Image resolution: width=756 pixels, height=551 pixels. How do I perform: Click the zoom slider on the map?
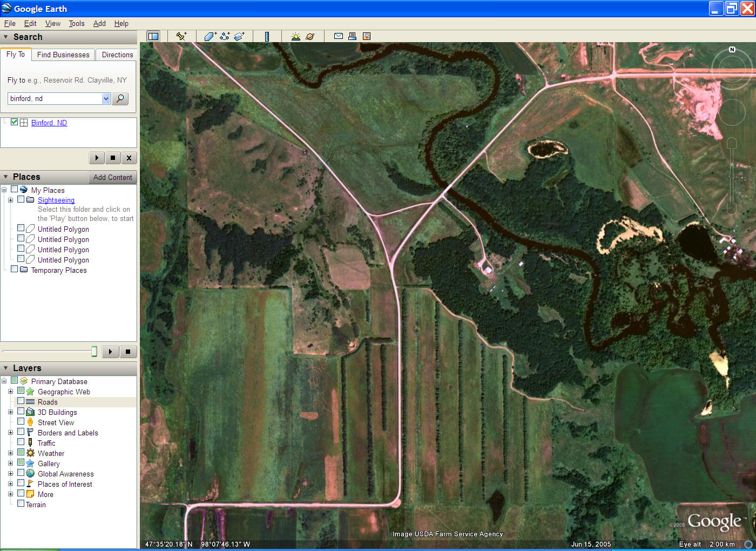click(x=732, y=176)
